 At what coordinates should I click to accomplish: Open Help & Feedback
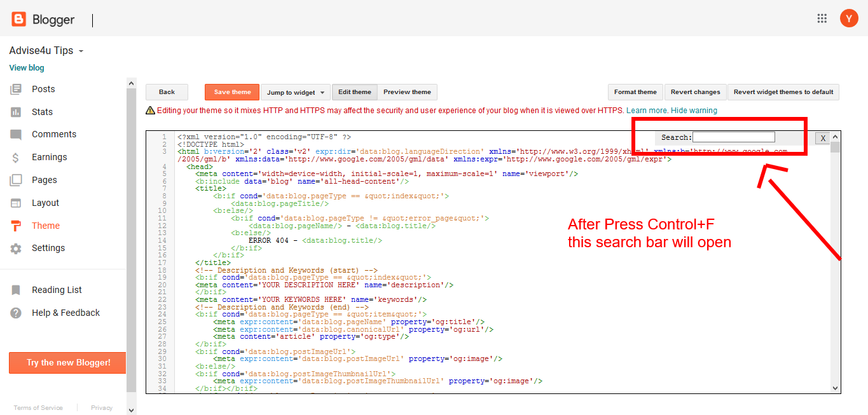click(x=65, y=313)
